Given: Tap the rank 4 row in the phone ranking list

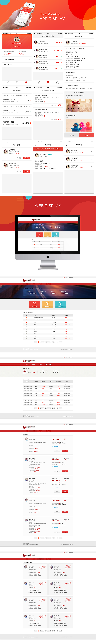Looking at the screenshot, I should [48, 69].
